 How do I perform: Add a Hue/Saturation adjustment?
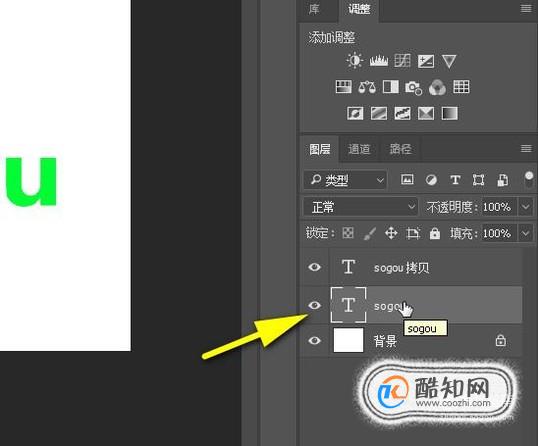343,87
